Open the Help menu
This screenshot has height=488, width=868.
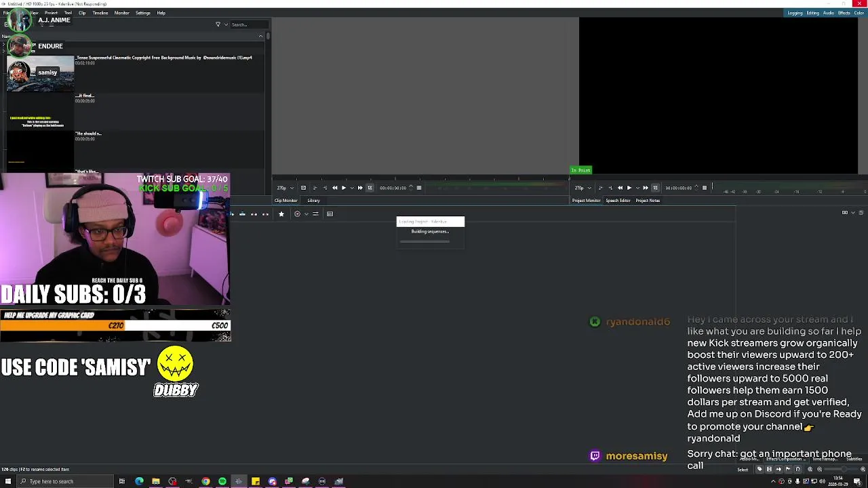coord(161,13)
